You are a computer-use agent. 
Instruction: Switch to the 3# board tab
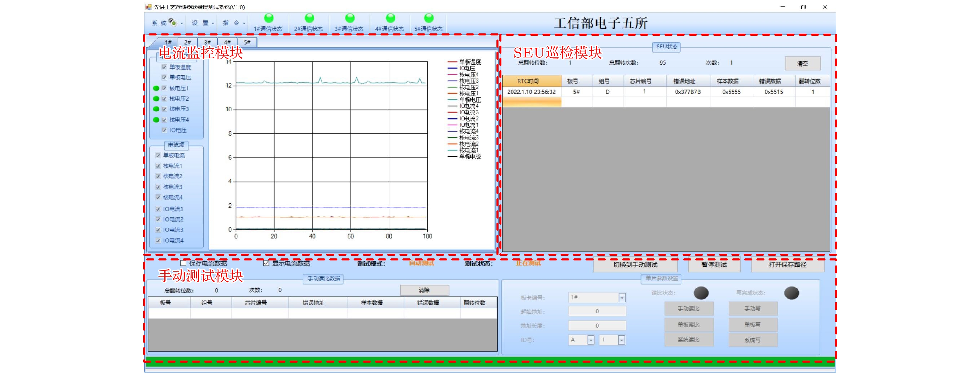pyautogui.click(x=207, y=42)
